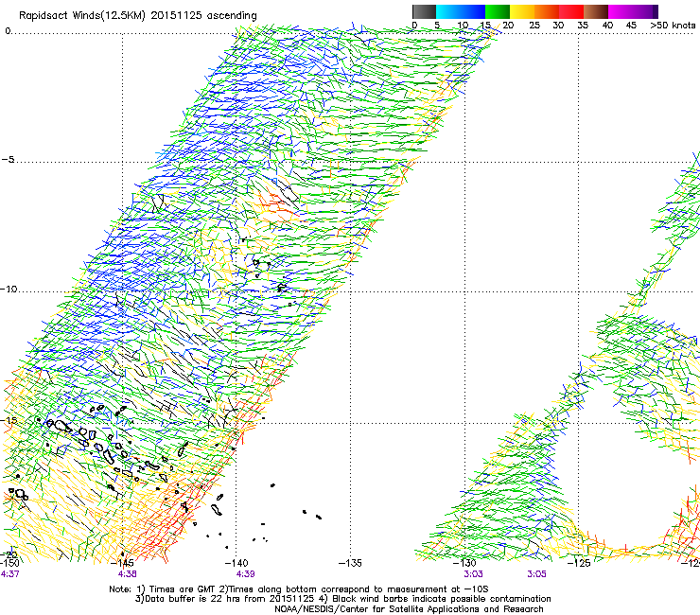
Task: Click the '-140' longitude axis label
Action: pos(237,563)
